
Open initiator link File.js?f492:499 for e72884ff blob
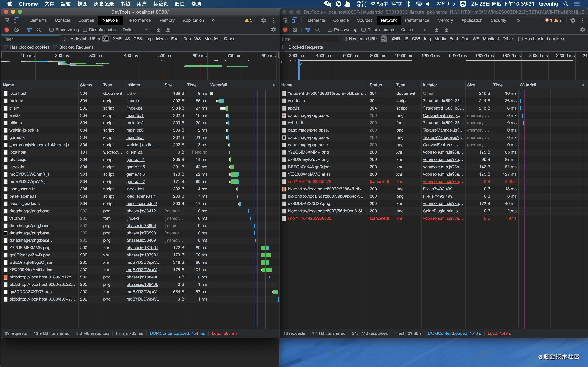click(438, 189)
